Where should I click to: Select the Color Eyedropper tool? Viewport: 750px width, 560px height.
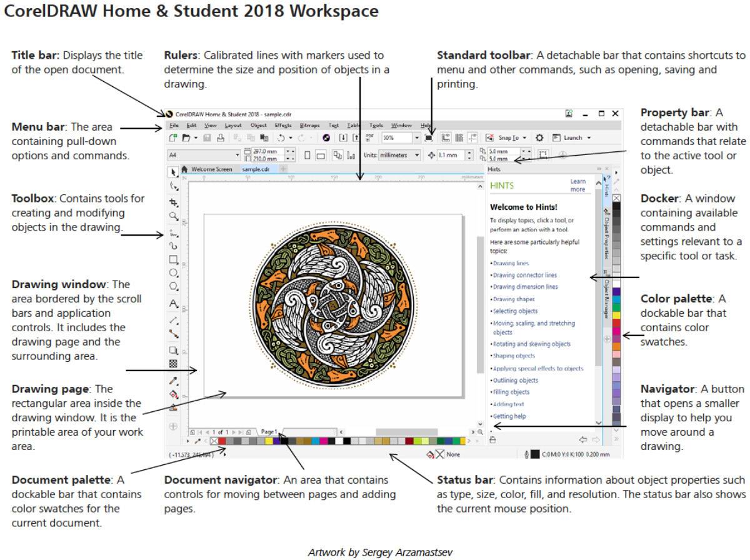pos(174,380)
